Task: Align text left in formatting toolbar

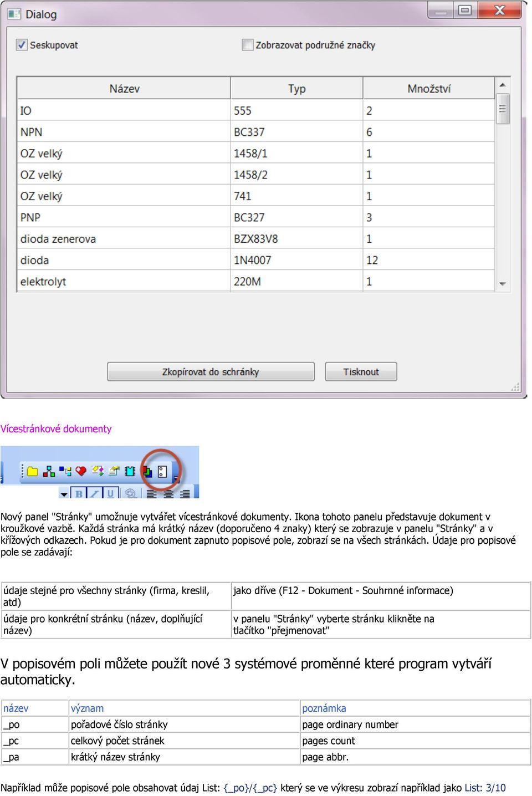Action: (x=152, y=493)
